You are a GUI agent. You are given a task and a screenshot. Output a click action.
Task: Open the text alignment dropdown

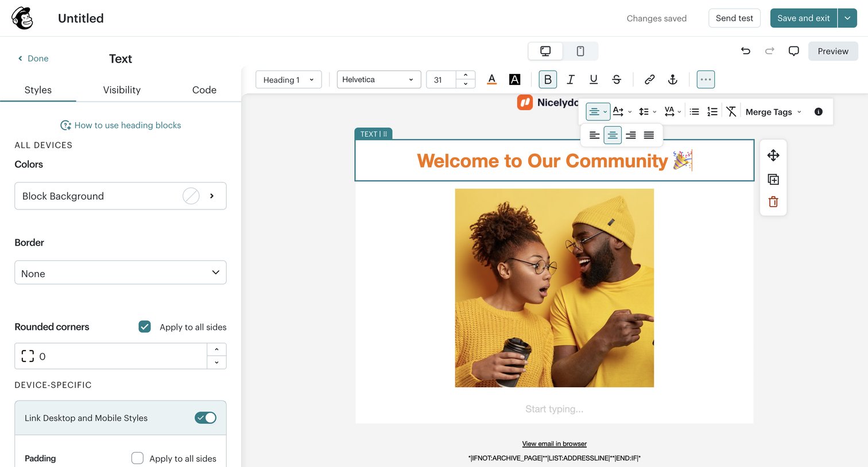(x=598, y=112)
